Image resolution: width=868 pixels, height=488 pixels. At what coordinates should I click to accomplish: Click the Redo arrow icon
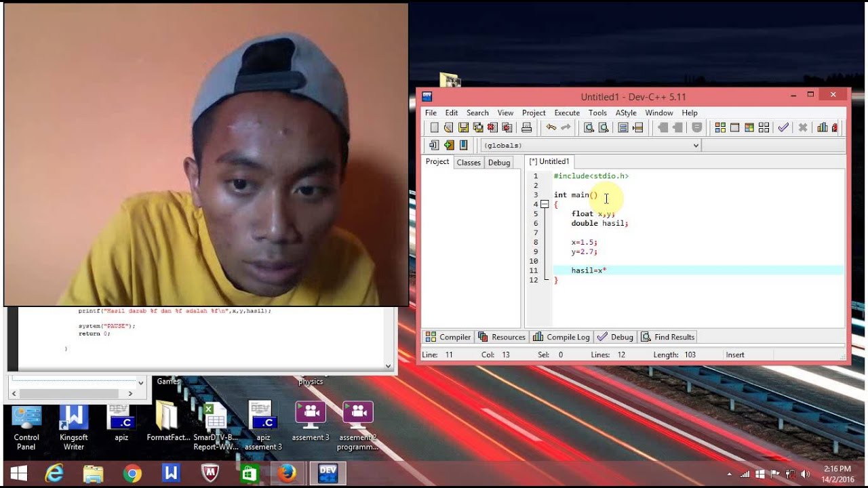[566, 127]
